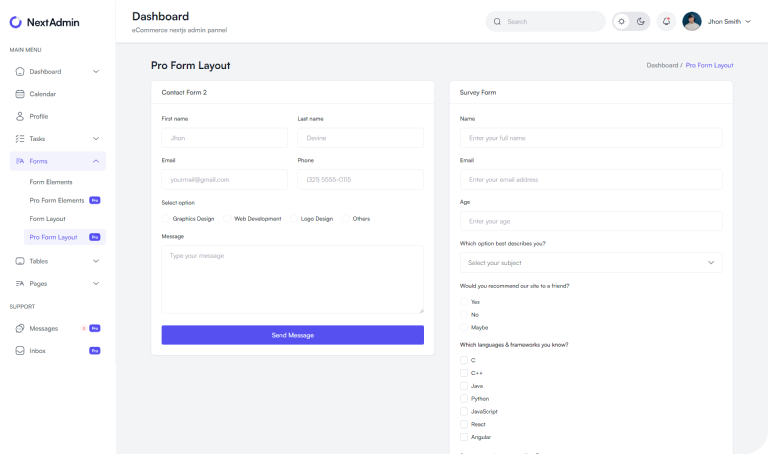The height and width of the screenshot is (454, 768).
Task: Click the search magnifier icon
Action: 497,21
